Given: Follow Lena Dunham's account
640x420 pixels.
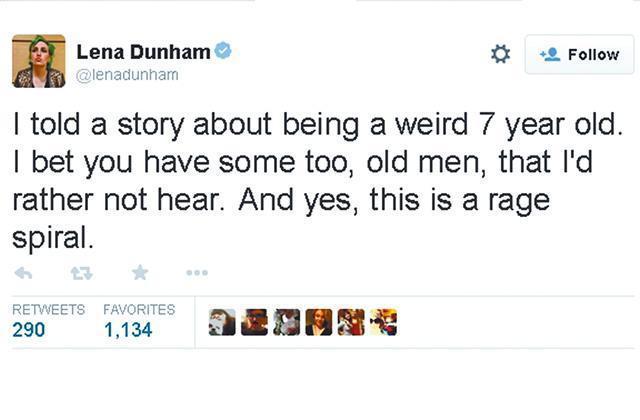Looking at the screenshot, I should [580, 54].
